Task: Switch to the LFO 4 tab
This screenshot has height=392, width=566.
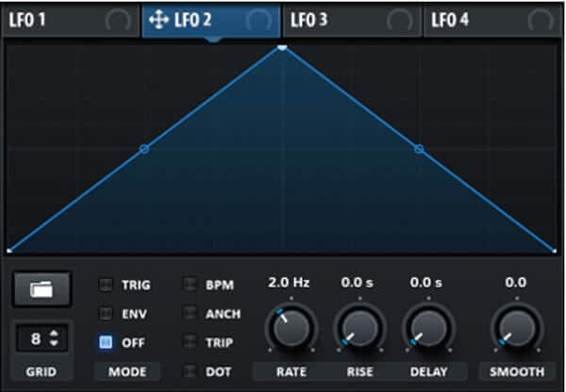Action: point(493,20)
